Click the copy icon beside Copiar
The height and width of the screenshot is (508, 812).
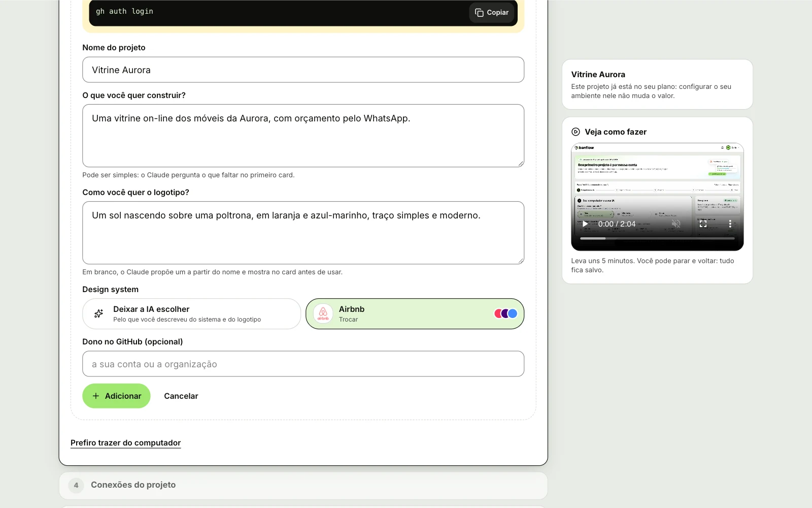click(x=479, y=13)
